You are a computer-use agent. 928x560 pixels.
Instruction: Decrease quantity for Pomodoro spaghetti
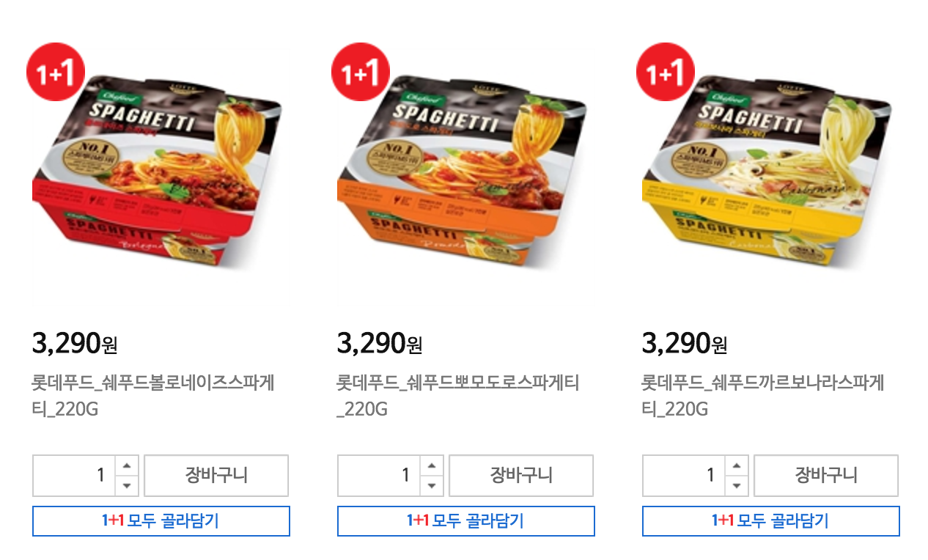(432, 485)
